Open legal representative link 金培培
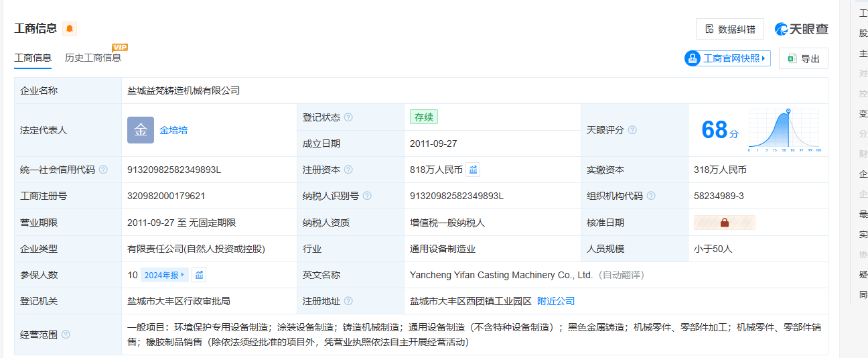The image size is (868, 358). coord(173,130)
